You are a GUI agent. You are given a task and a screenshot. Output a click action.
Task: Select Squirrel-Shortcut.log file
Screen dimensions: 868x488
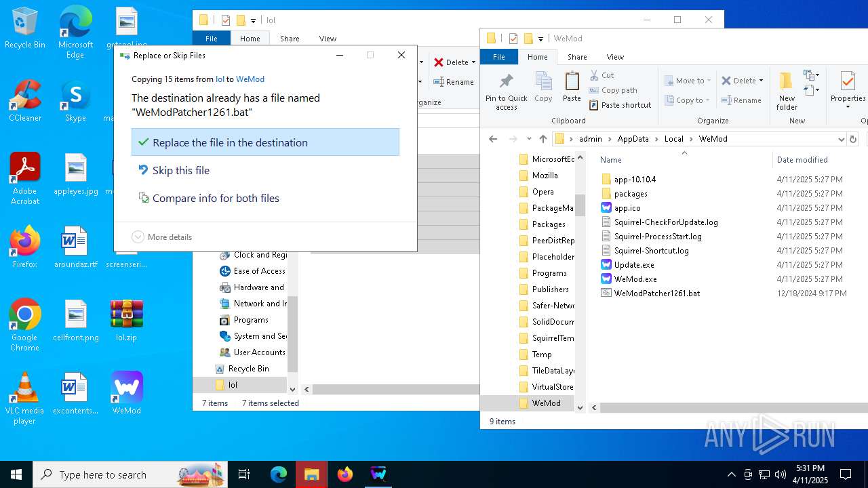(651, 251)
